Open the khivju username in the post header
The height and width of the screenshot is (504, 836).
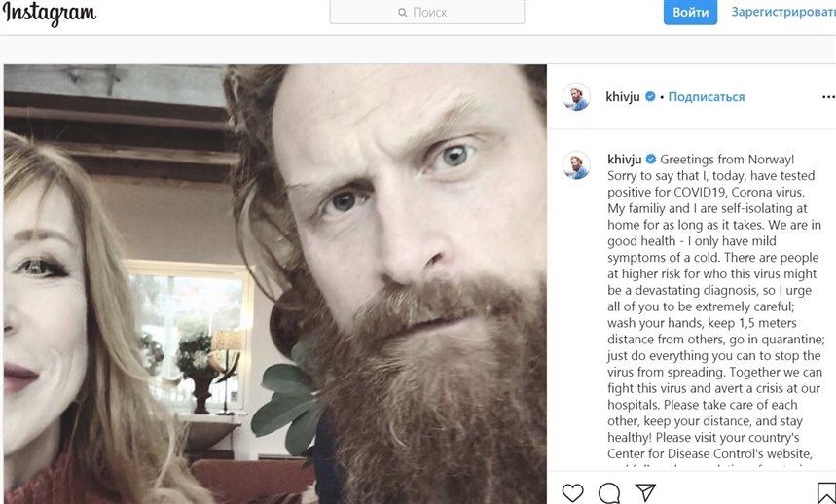pyautogui.click(x=625, y=97)
